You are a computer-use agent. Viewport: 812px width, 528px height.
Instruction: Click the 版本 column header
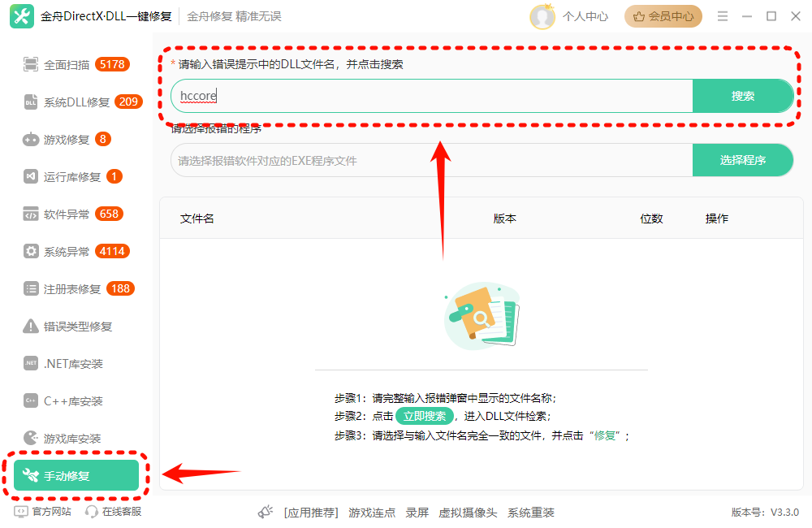(504, 219)
